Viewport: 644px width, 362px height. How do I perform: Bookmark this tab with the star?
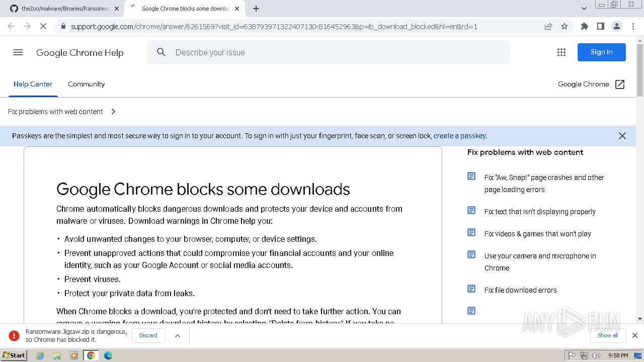565,26
